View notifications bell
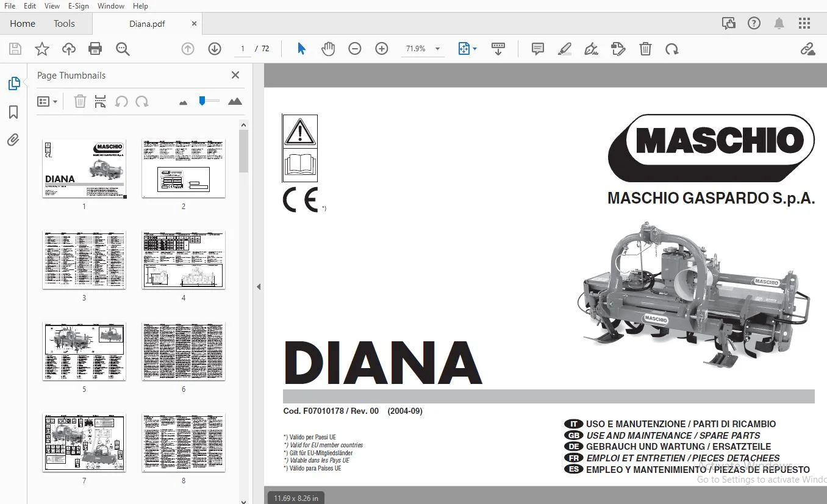Image resolution: width=827 pixels, height=504 pixels. pyautogui.click(x=779, y=24)
